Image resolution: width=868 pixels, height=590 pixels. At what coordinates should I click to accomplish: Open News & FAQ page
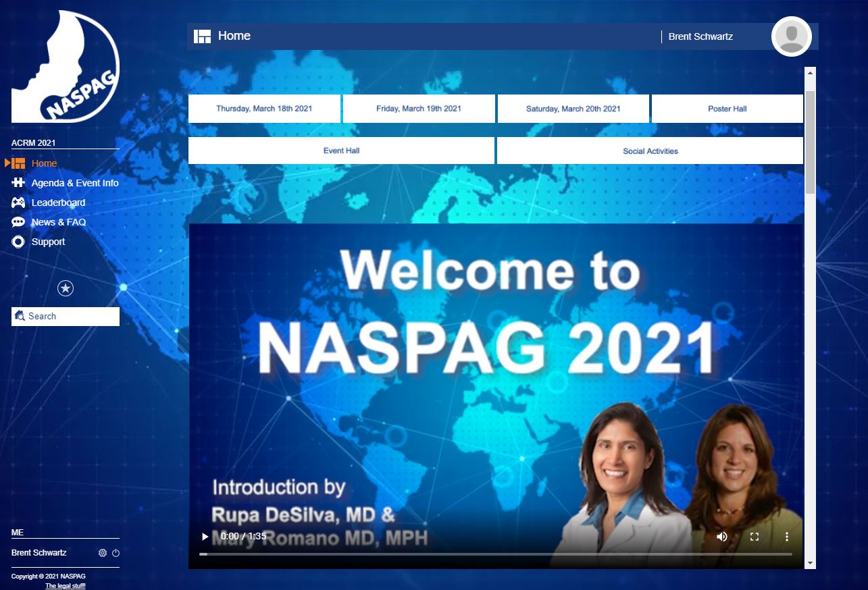tap(59, 222)
